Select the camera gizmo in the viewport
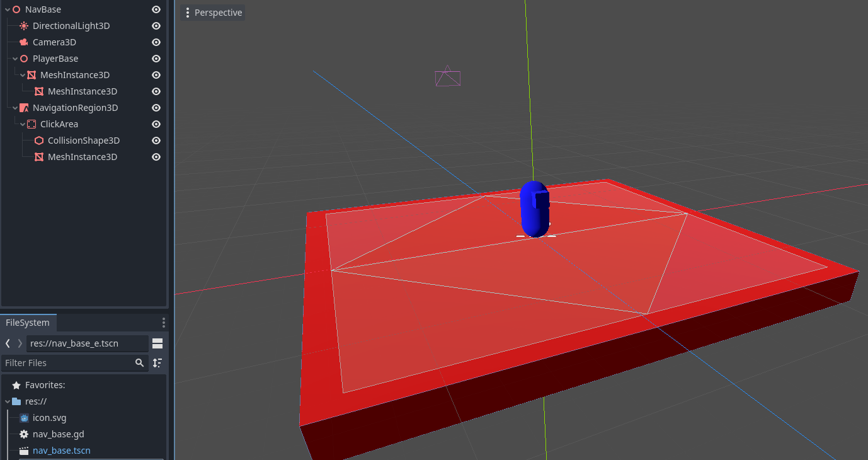This screenshot has width=868, height=460. [x=447, y=77]
